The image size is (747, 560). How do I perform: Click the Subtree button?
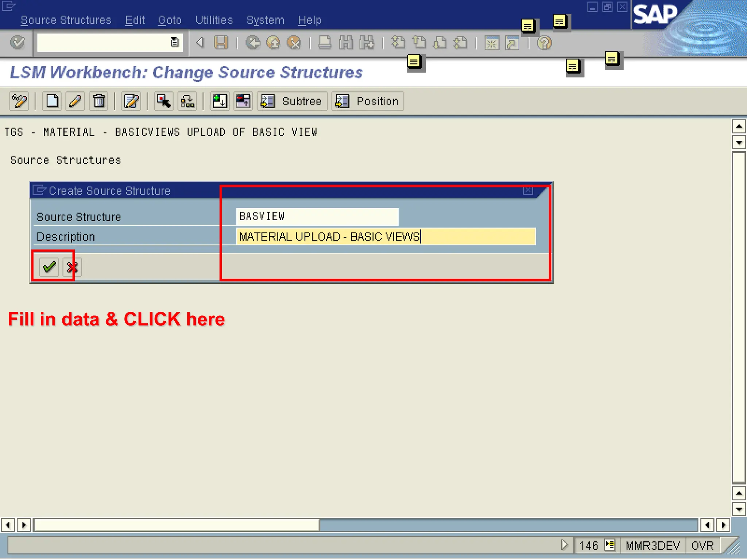point(292,101)
